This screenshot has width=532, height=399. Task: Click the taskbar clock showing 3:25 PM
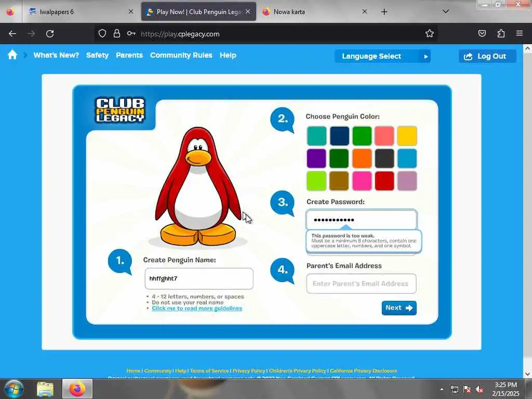pos(506,389)
